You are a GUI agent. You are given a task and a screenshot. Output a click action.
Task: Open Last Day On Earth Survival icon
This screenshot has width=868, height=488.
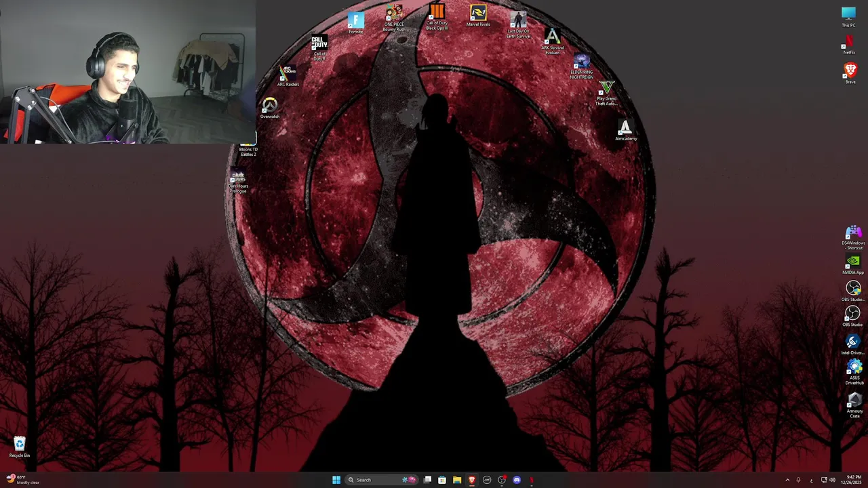pyautogui.click(x=519, y=24)
